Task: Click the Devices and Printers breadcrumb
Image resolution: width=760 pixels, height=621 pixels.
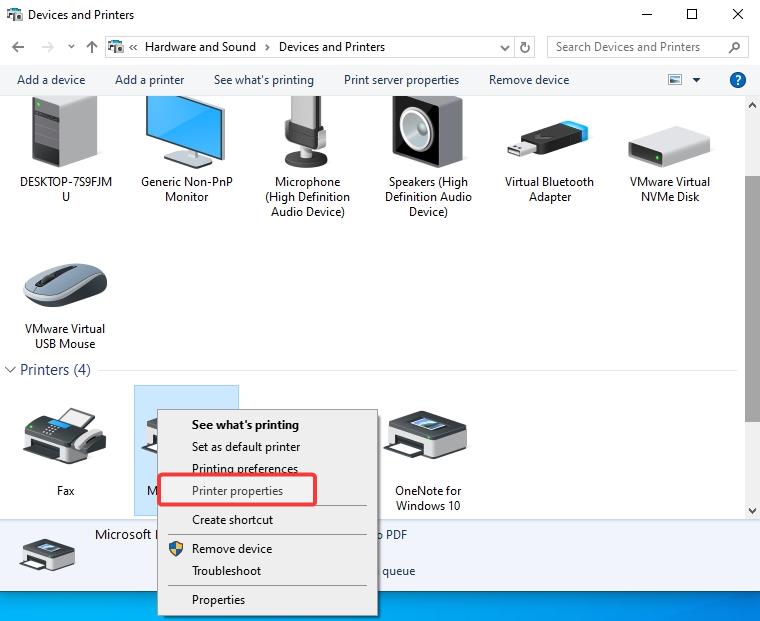Action: [332, 47]
